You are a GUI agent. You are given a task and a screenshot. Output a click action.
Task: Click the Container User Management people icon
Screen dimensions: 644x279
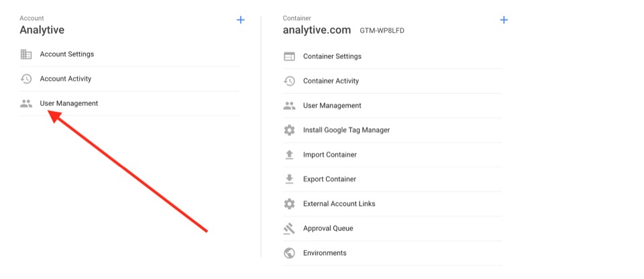point(289,105)
